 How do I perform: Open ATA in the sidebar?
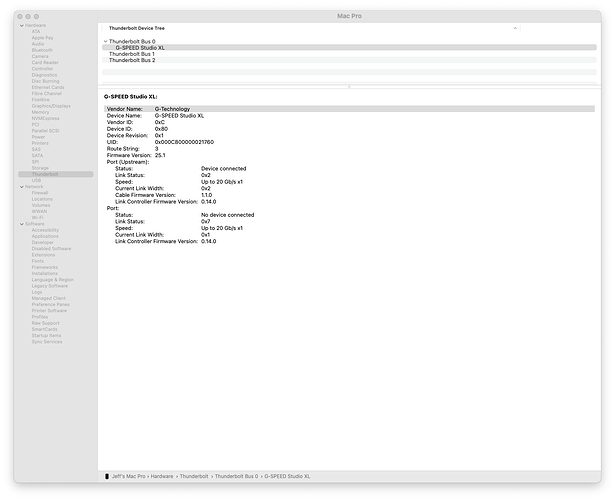click(36, 31)
